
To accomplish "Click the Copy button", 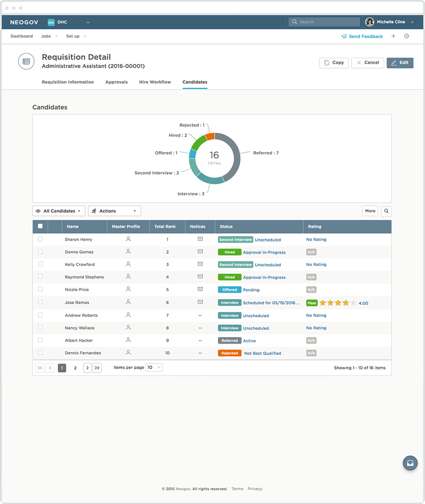I will pos(334,63).
